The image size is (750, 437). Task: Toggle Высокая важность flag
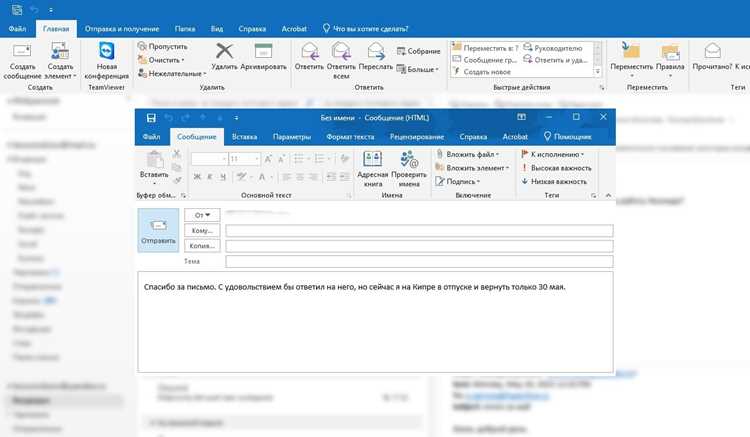[x=556, y=168]
